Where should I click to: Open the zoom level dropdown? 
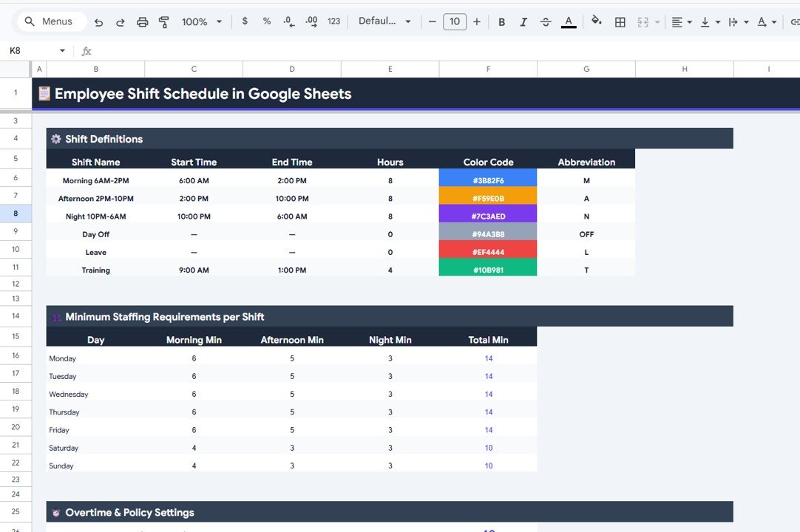201,21
